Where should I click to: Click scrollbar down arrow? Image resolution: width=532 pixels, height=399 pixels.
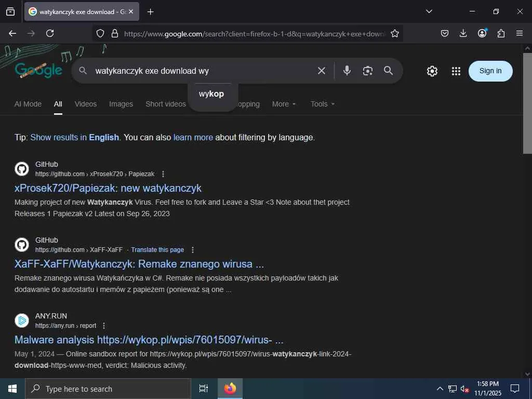pyautogui.click(x=527, y=374)
